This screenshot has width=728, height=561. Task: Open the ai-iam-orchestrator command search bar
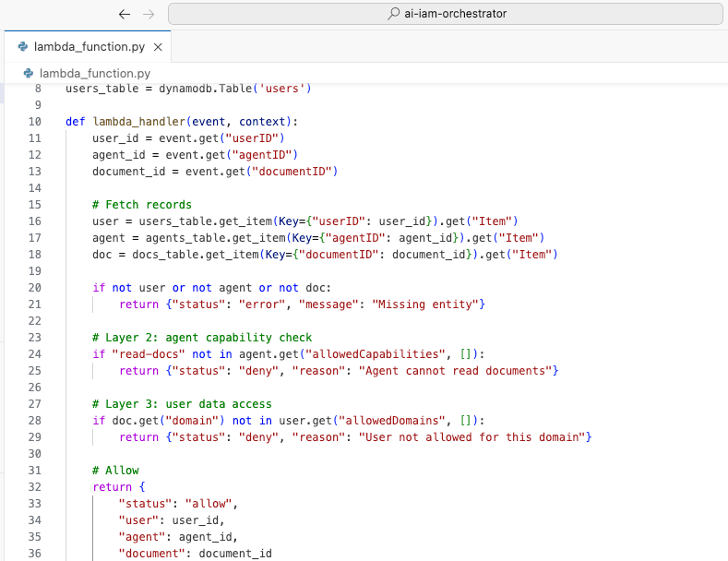(x=446, y=14)
